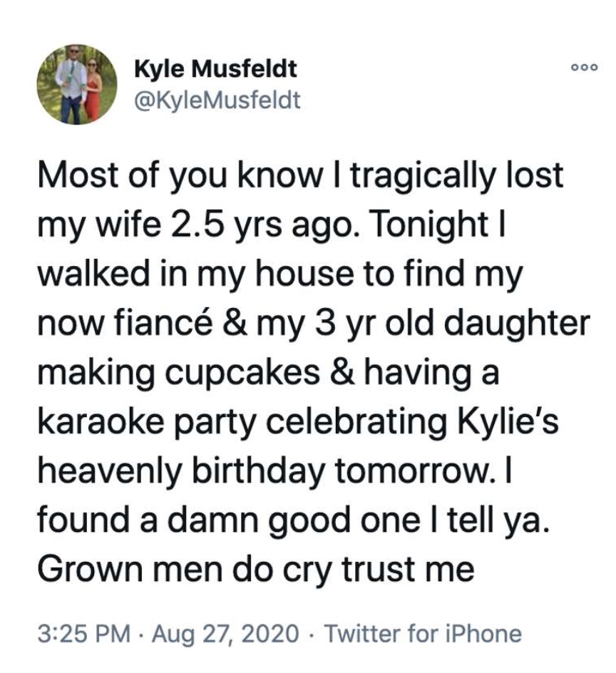The width and height of the screenshot is (616, 673).
Task: Click the line "walked in my house to find my"
Action: (x=280, y=274)
